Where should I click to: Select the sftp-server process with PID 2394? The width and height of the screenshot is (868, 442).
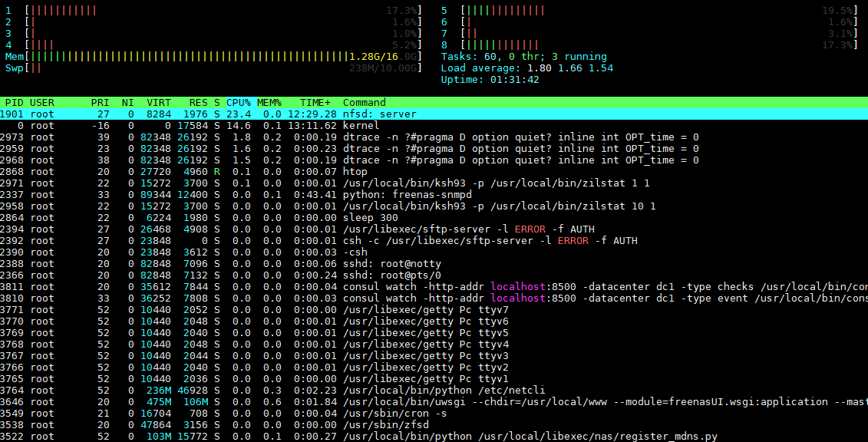[434, 229]
